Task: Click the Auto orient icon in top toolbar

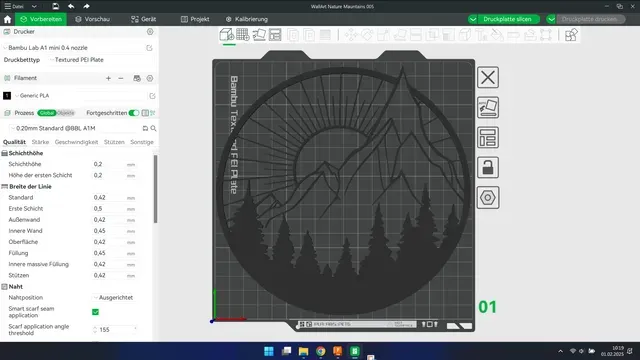Action: pyautogui.click(x=259, y=35)
